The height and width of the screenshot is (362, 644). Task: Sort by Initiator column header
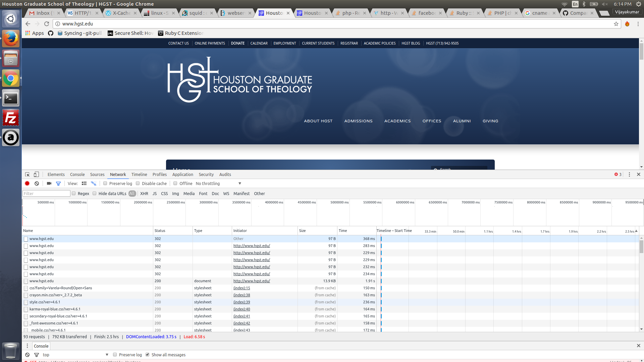(265, 231)
